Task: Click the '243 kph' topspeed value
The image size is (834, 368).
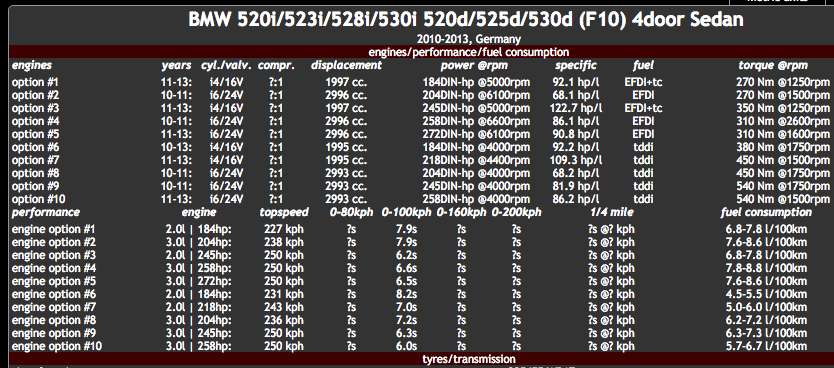Action: [x=283, y=307]
